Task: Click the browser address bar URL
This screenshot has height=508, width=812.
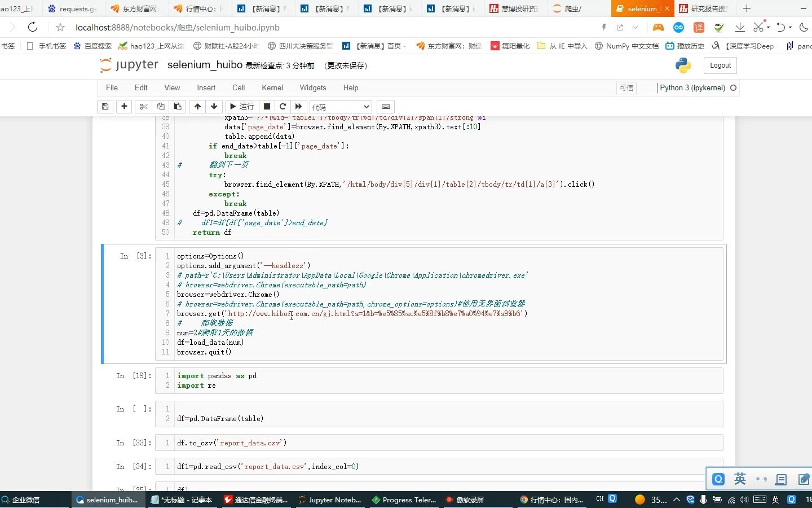Action: point(178,27)
